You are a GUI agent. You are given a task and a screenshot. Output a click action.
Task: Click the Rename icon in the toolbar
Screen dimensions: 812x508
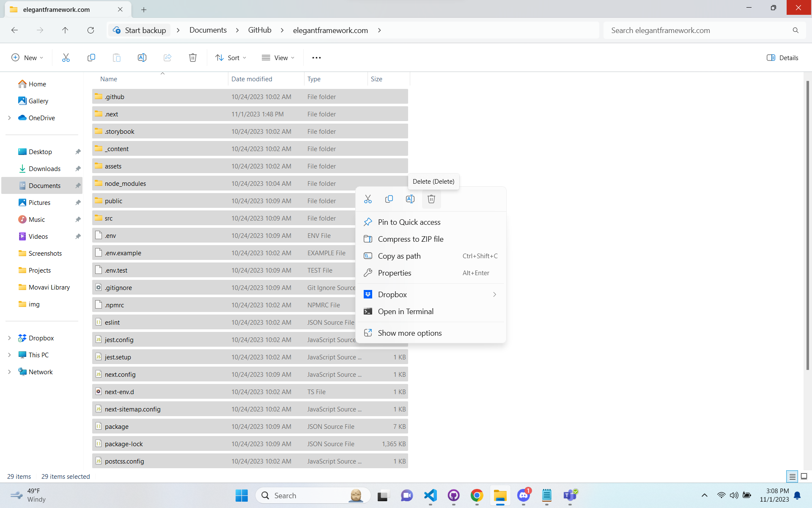[x=142, y=58]
